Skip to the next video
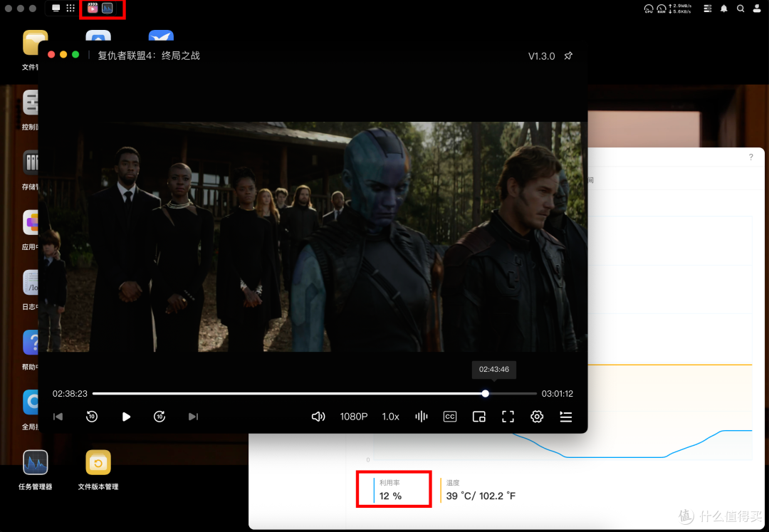This screenshot has height=532, width=769. [x=193, y=417]
